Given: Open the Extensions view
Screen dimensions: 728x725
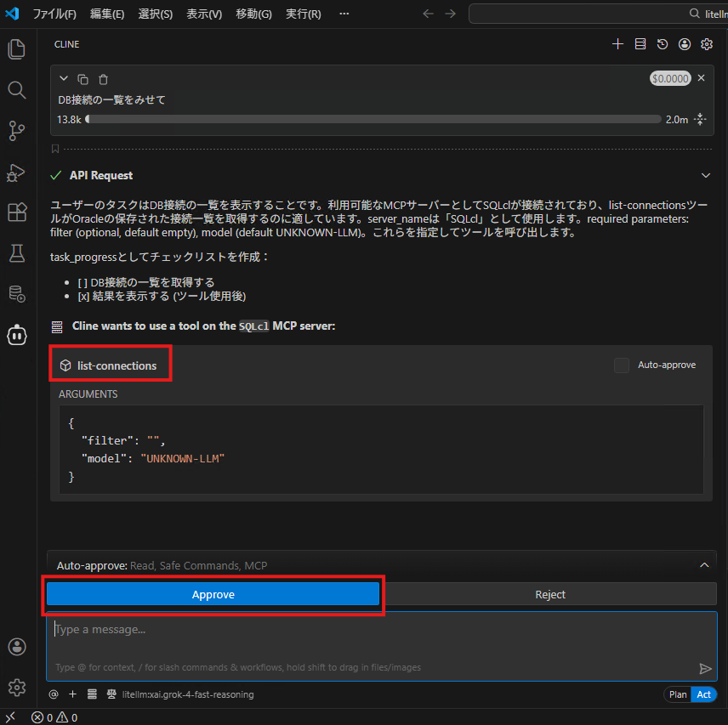Looking at the screenshot, I should [17, 212].
